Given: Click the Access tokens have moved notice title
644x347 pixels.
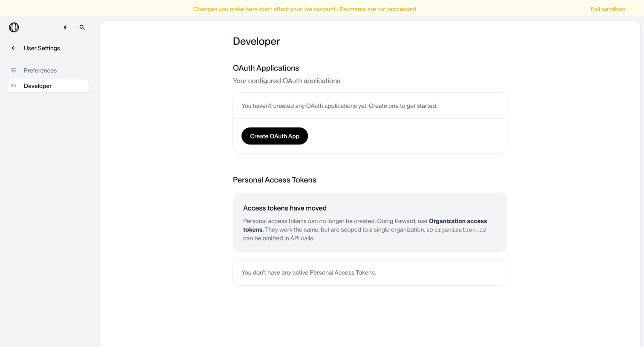Looking at the screenshot, I should (x=285, y=208).
